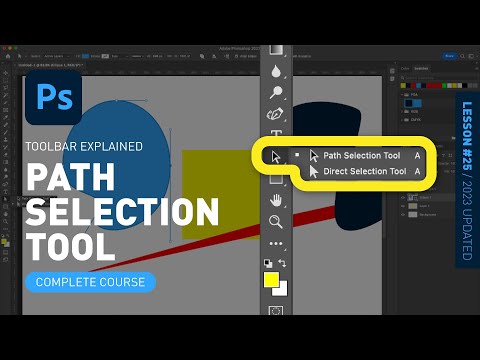Choose Path Selection Tool in the flyout menu
This screenshot has height=360, width=480.
[x=362, y=156]
